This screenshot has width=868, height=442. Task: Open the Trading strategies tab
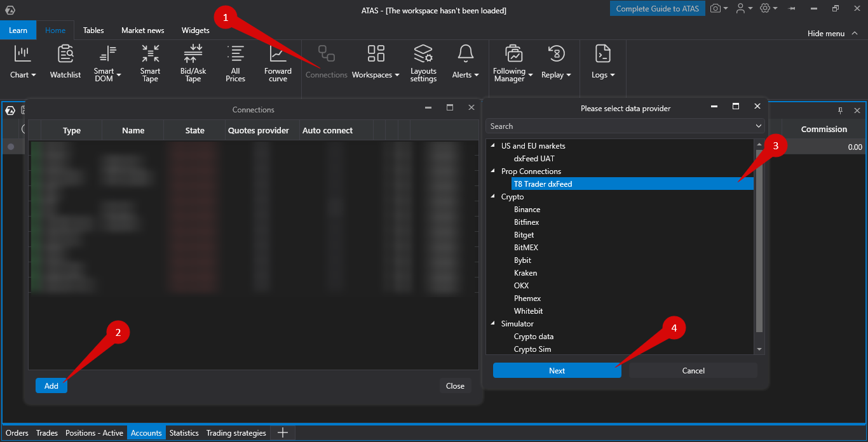(x=236, y=433)
